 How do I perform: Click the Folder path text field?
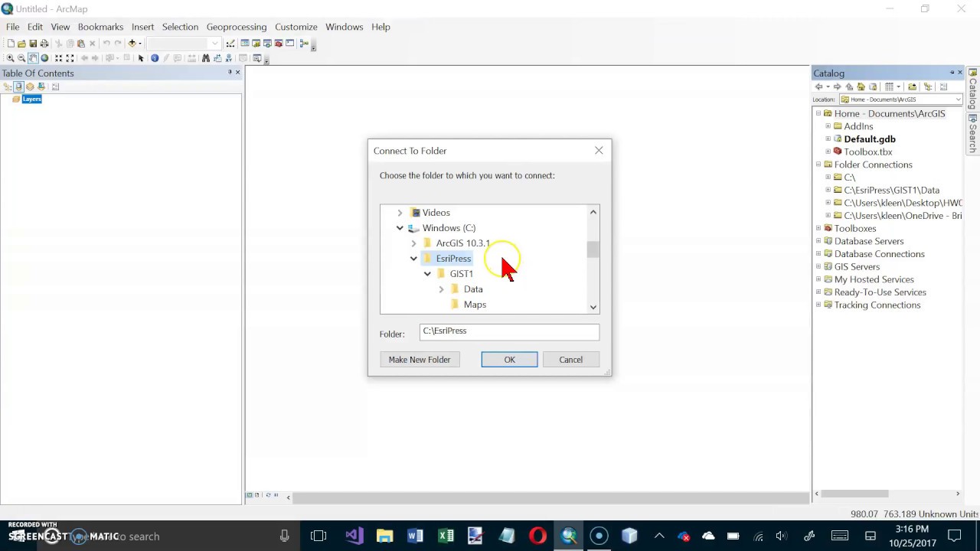[x=509, y=331]
